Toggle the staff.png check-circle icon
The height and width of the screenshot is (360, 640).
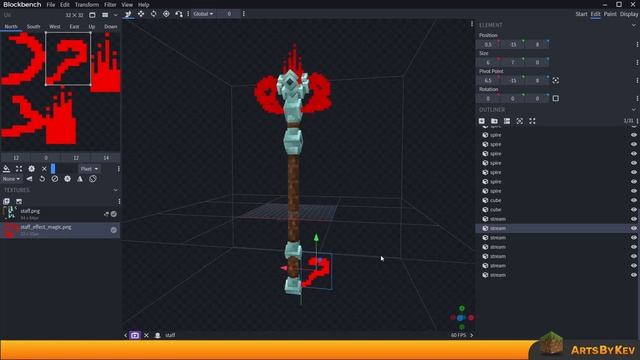(x=114, y=214)
